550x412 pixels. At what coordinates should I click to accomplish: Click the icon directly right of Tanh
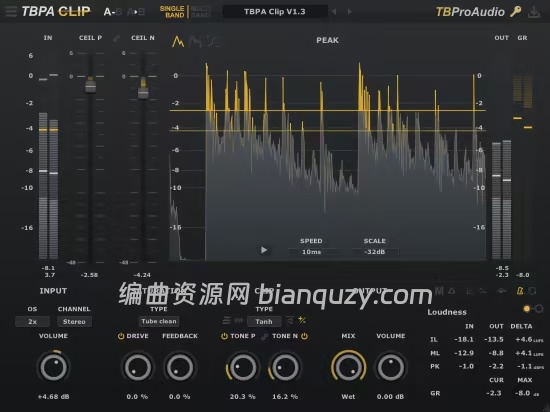click(290, 320)
